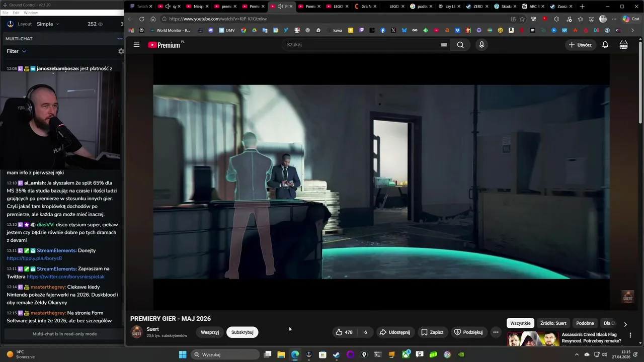Open Microsoft Store from the taskbar
This screenshot has width=644, height=362.
323,354
